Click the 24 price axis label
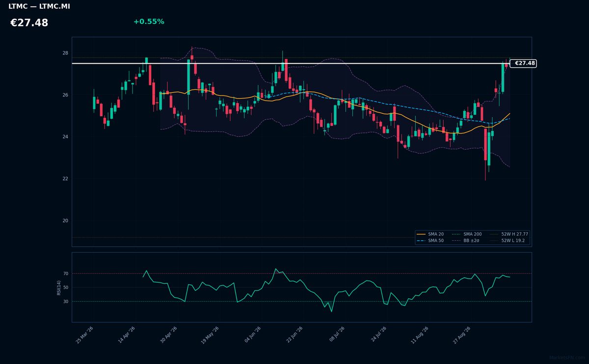 65,137
